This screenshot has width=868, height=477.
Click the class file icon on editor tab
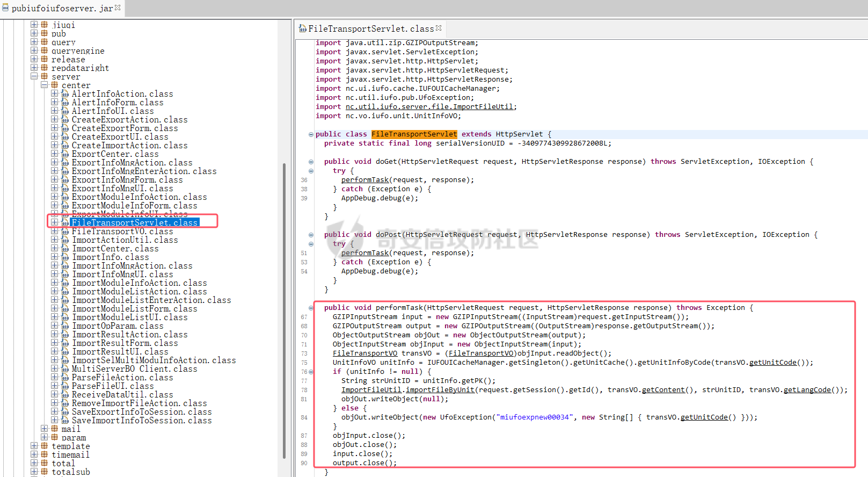(x=303, y=28)
